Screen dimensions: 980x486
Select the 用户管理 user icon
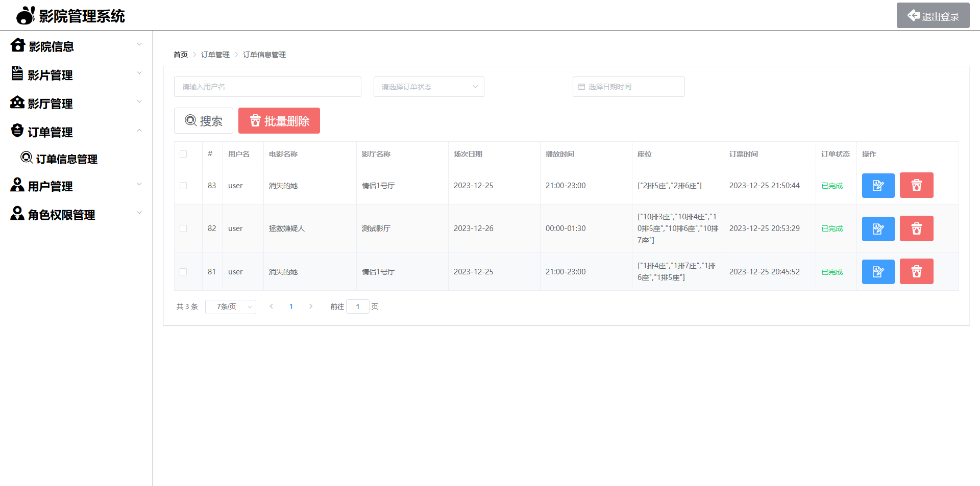click(x=17, y=186)
